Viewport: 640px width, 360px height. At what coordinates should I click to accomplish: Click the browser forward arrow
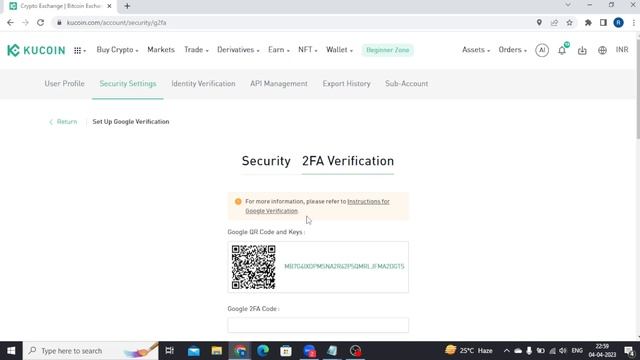[25, 22]
